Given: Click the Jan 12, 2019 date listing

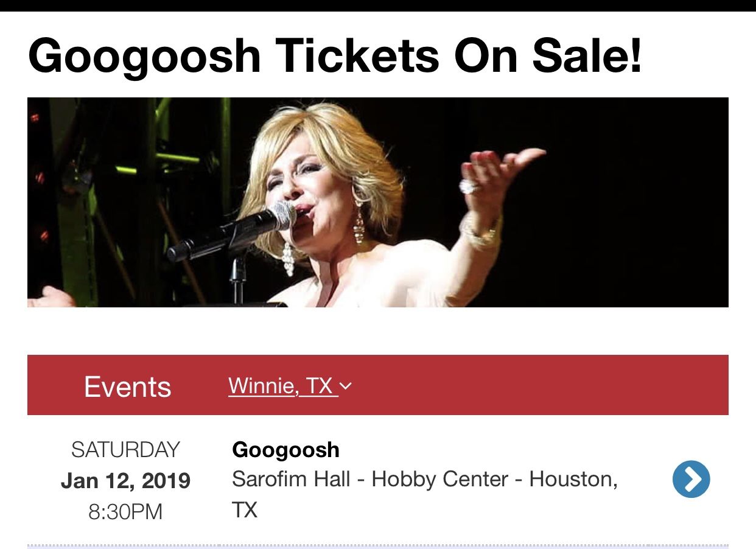Looking at the screenshot, I should coord(126,480).
